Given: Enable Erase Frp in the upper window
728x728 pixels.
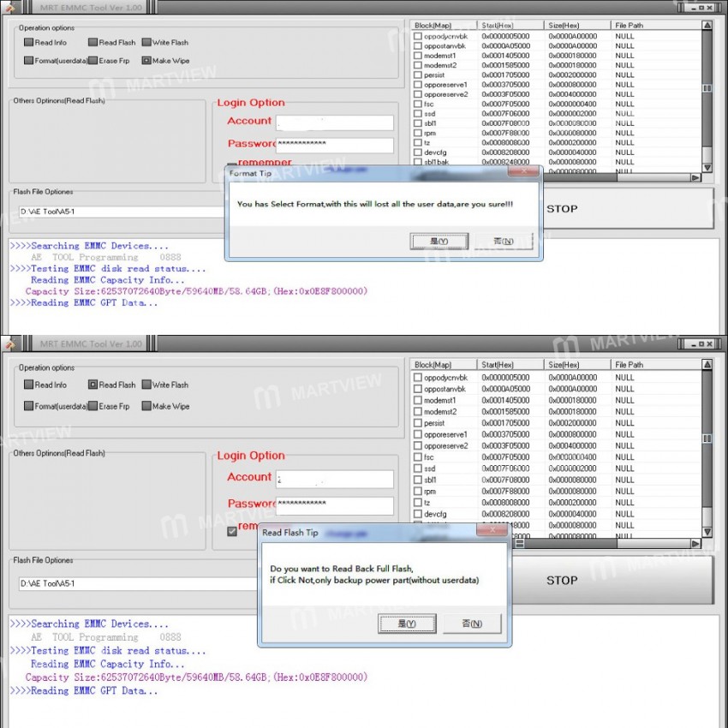Looking at the screenshot, I should click(x=92, y=60).
